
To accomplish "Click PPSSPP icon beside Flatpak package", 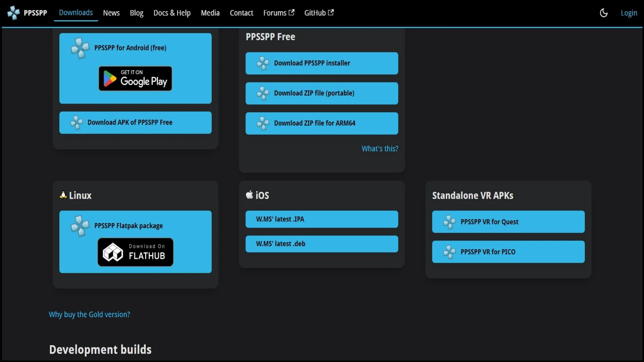I will point(80,226).
